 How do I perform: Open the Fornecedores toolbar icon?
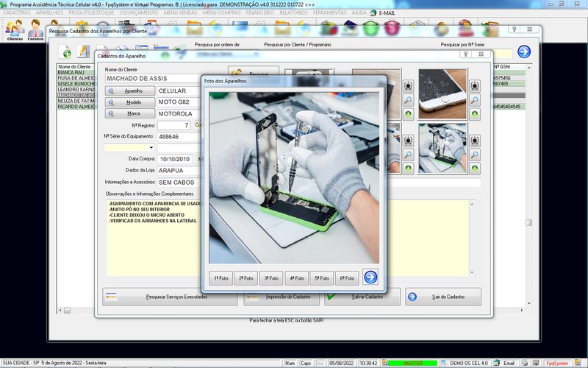tap(35, 31)
